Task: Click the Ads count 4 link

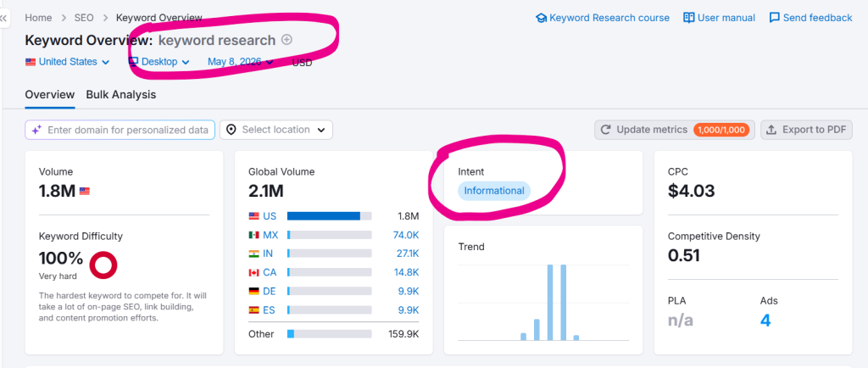Action: pyautogui.click(x=765, y=321)
